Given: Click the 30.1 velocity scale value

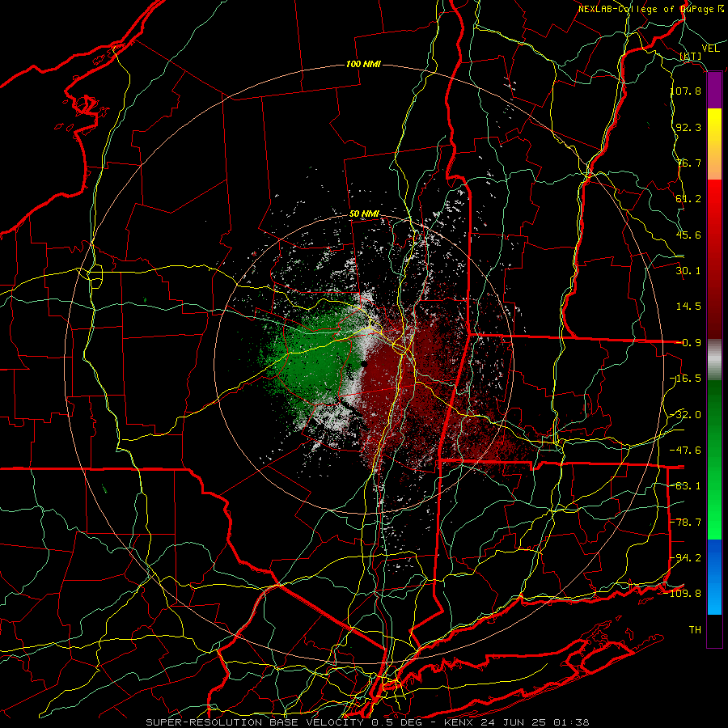Looking at the screenshot, I should (688, 271).
